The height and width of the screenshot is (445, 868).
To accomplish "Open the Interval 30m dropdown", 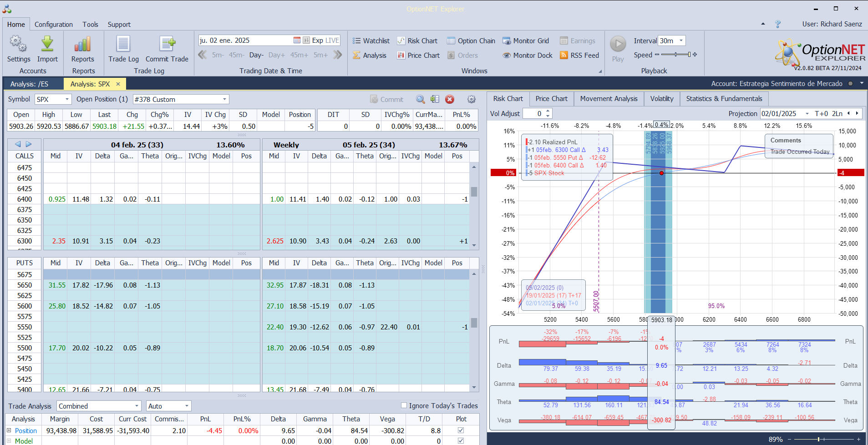I will pos(681,40).
